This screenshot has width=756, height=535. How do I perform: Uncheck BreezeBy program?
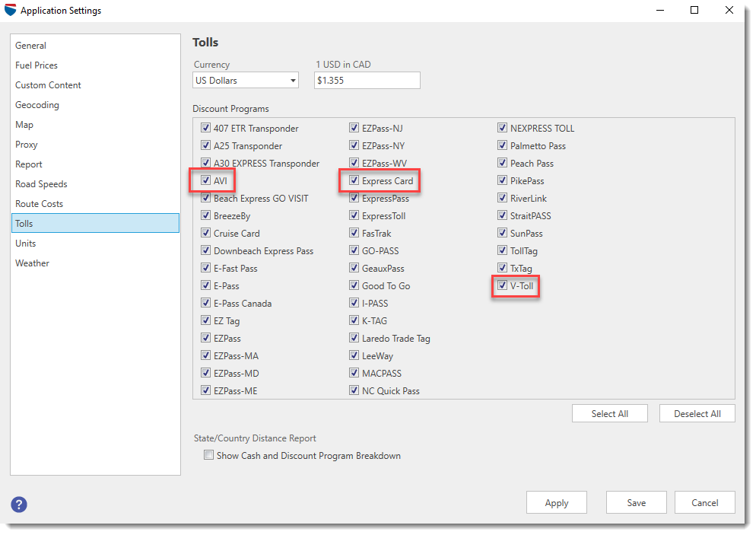(x=206, y=215)
